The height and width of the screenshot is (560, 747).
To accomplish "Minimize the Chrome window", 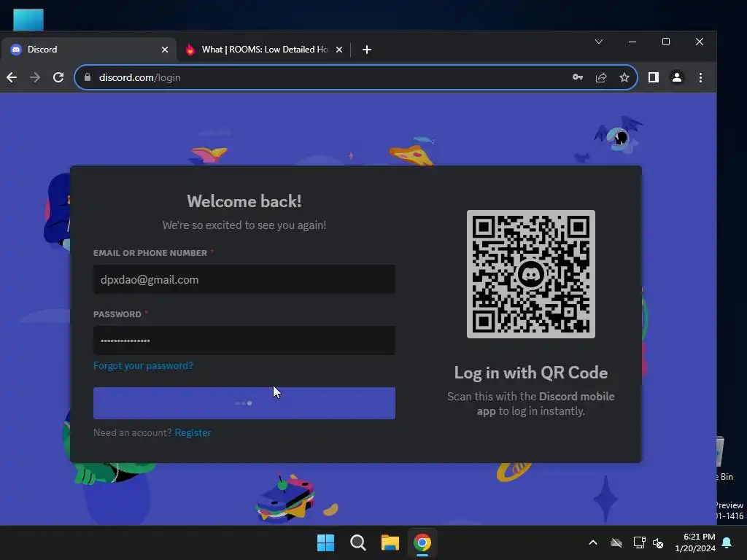I will pyautogui.click(x=632, y=42).
